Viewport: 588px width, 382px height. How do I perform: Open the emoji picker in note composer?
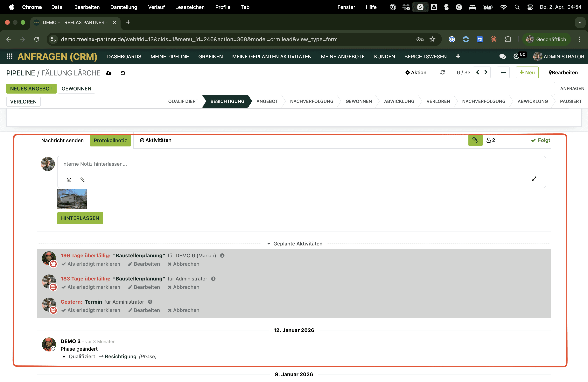[69, 180]
